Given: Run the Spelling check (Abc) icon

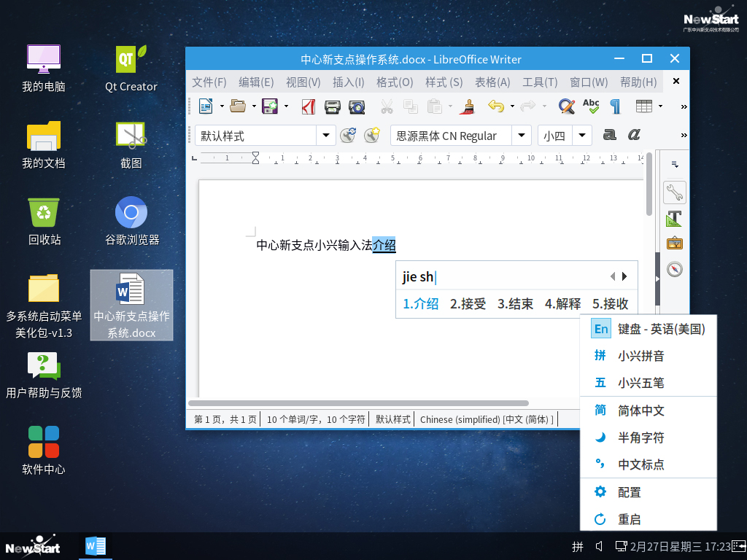Looking at the screenshot, I should pyautogui.click(x=591, y=106).
